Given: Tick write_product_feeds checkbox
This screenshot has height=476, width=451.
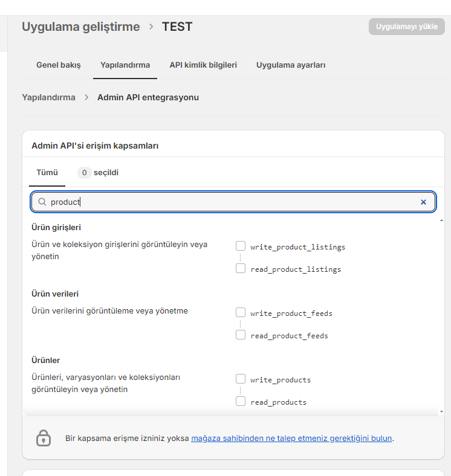Looking at the screenshot, I should point(241,312).
